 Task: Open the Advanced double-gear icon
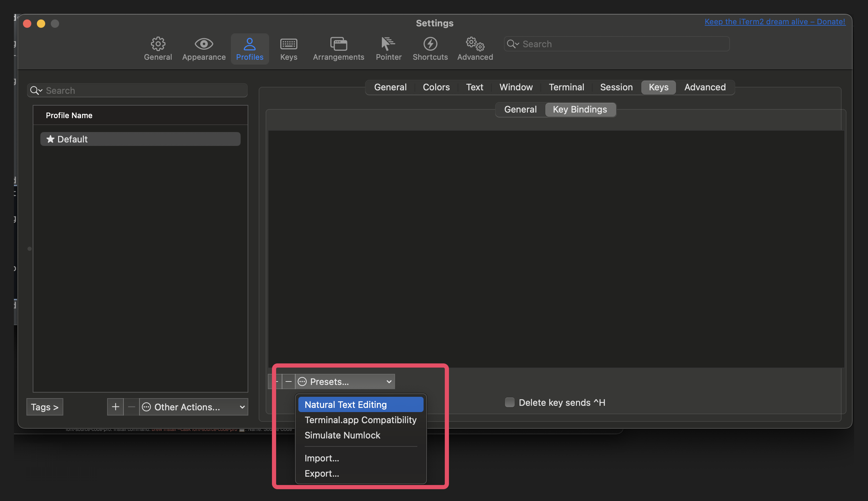click(x=475, y=44)
